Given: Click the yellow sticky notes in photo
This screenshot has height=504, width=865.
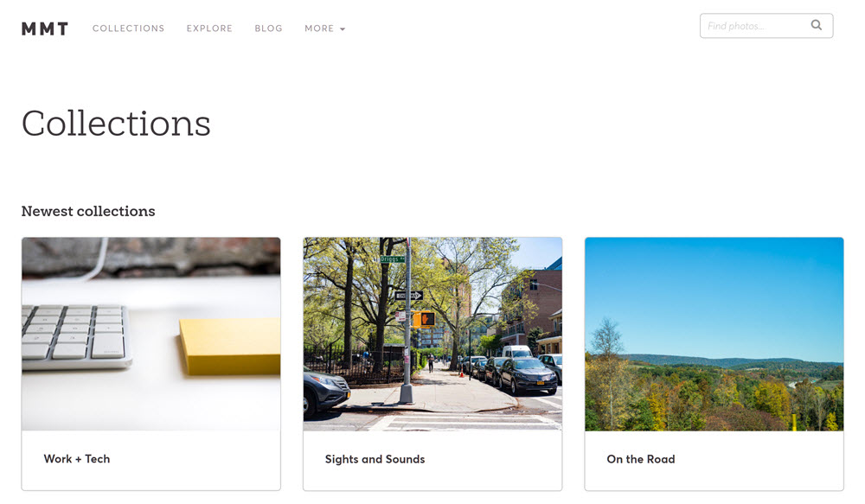Looking at the screenshot, I should 230,347.
